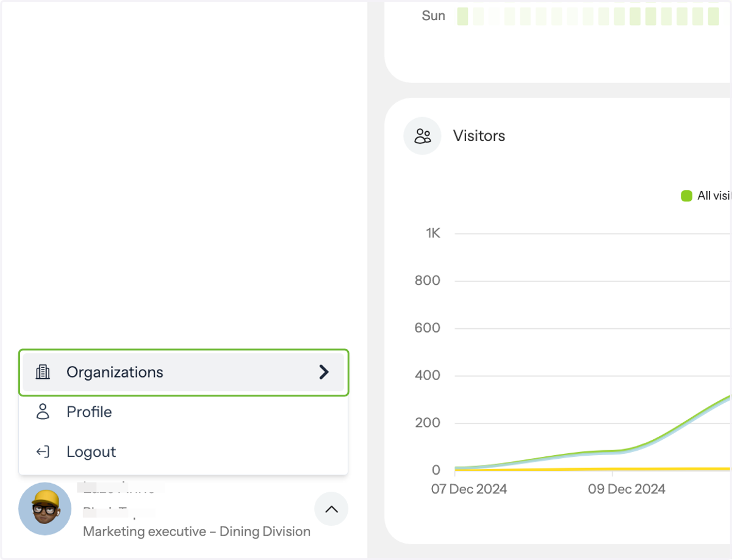Open the Profile menu entry
732x560 pixels.
[x=184, y=412]
